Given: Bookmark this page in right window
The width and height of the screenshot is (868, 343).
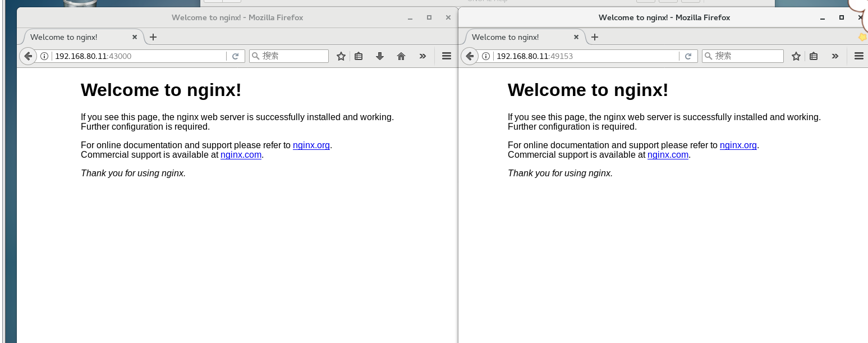Looking at the screenshot, I should (x=796, y=56).
